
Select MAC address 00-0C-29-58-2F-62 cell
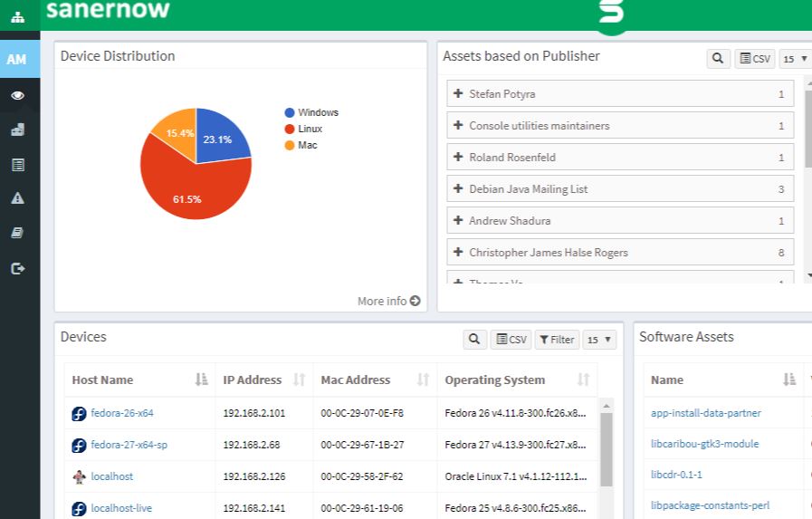click(375, 476)
